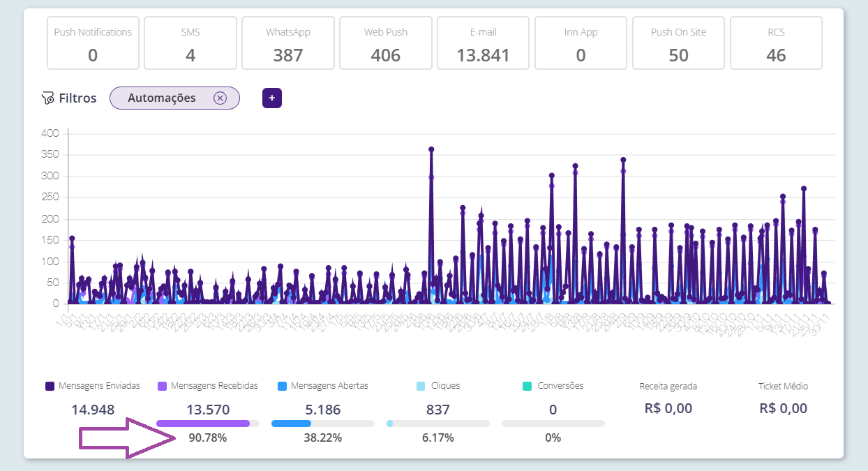Click the Mensagens Abertas progress bar
This screenshot has width=868, height=471.
[x=322, y=424]
